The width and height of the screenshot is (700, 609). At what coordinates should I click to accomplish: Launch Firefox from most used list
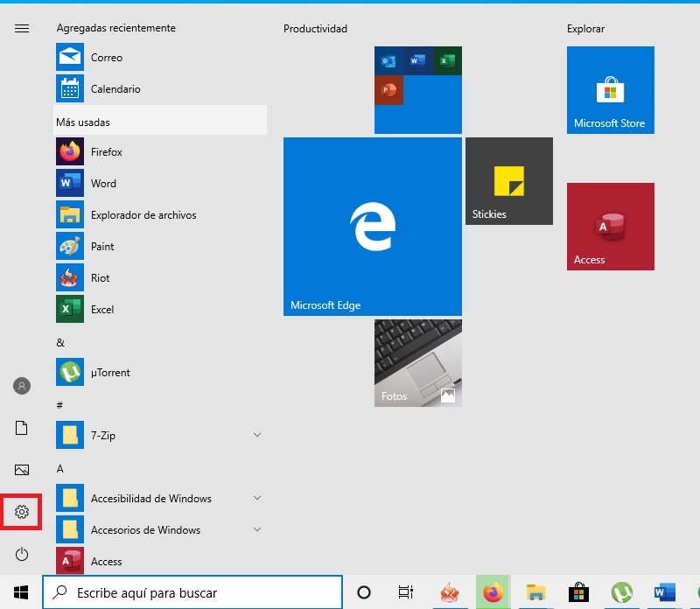[106, 152]
